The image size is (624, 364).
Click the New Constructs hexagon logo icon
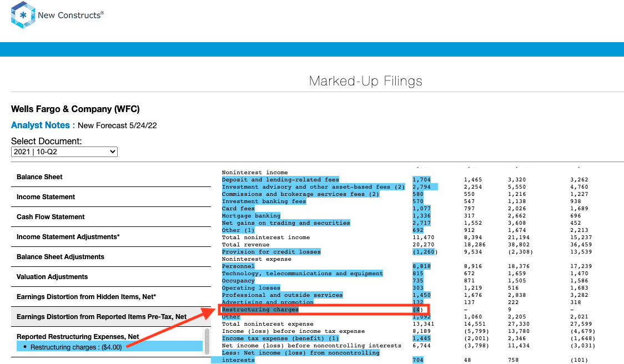point(23,15)
